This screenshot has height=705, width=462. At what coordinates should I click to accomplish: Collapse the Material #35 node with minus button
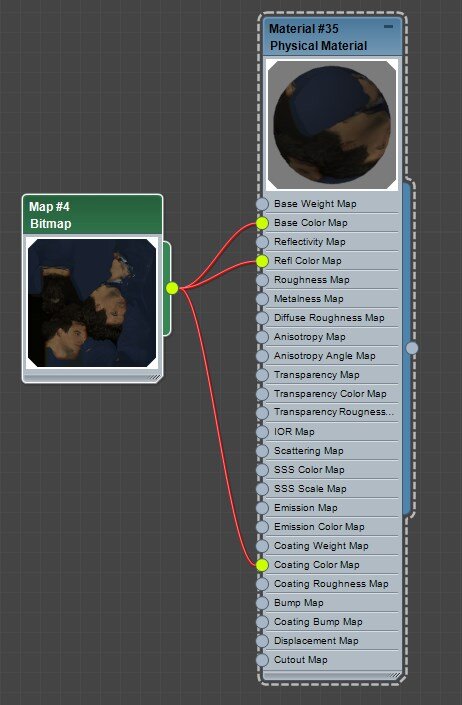(388, 27)
